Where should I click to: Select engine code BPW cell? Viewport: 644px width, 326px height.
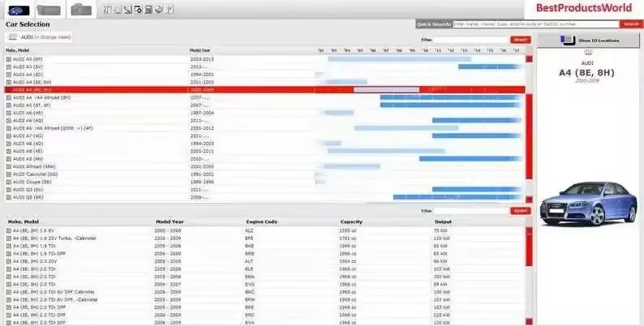(x=249, y=300)
